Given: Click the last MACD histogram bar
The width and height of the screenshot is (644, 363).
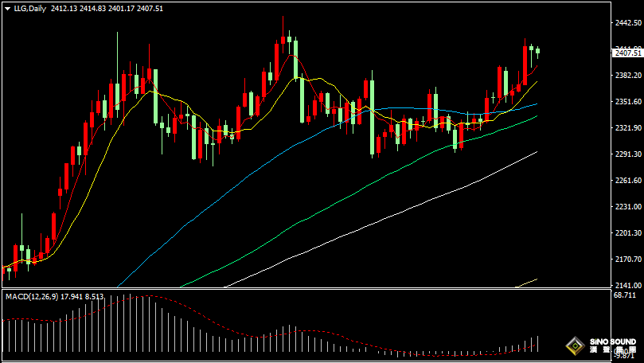Looking at the screenshot, I should point(538,344).
